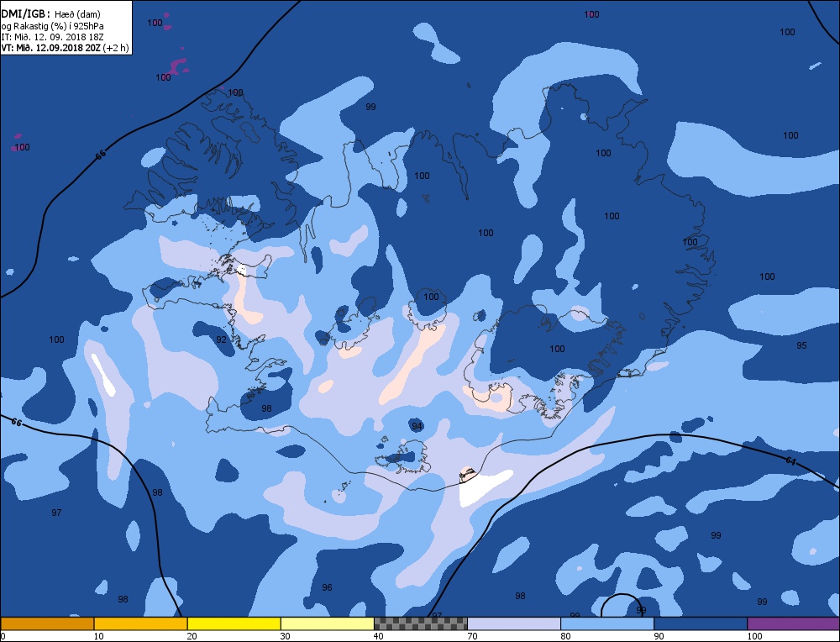This screenshot has width=840, height=642.
Task: Select the 'VT: Mið. 12.09.2018 20Z (+2 h)' line
Action: click(65, 48)
